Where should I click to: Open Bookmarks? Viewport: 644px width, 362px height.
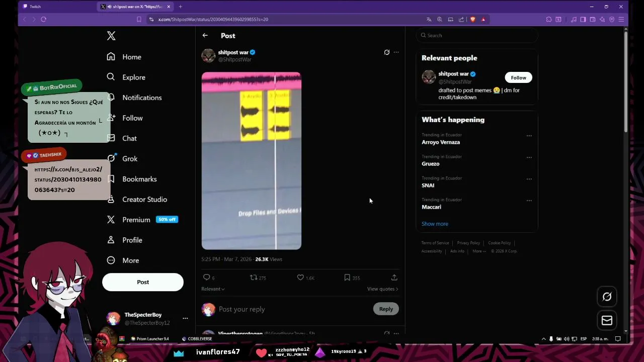coord(132,179)
